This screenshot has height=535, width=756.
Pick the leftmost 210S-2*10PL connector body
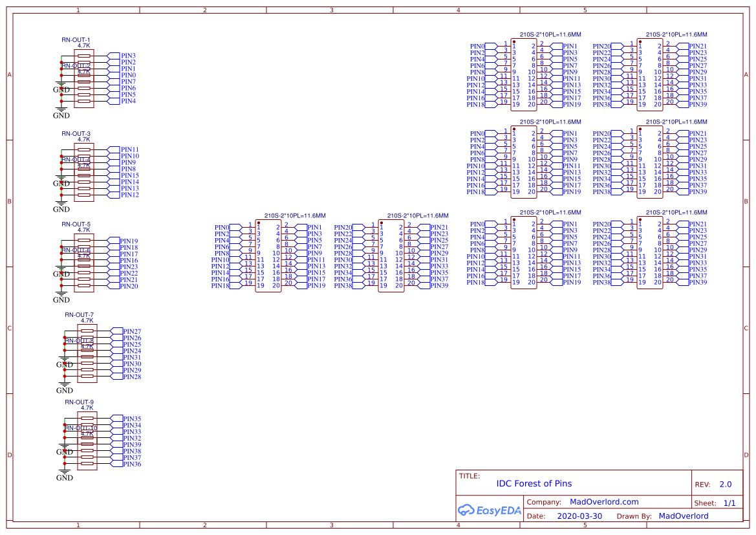[268, 256]
